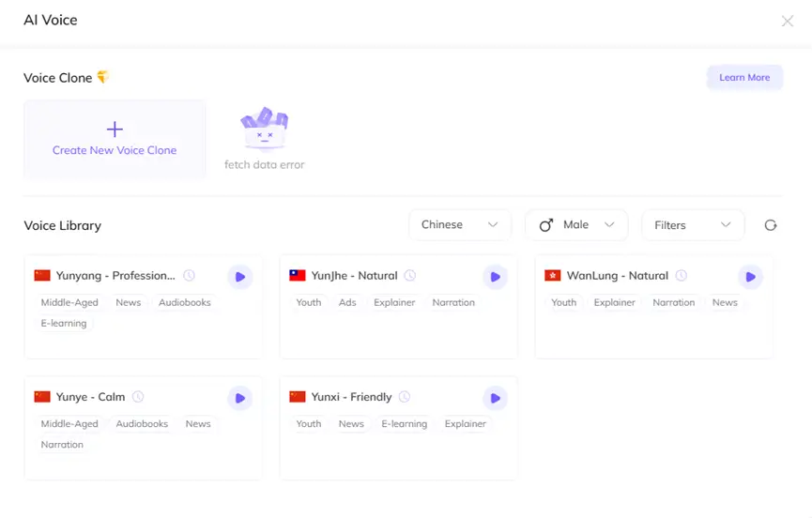Play the Yunxi Friendly voice preview
Viewport: 812px width, 518px height.
click(x=495, y=398)
